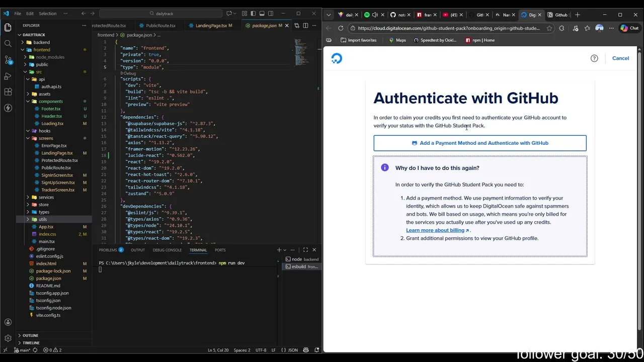Open the Maps bookmark in favorites bar

pos(397,40)
